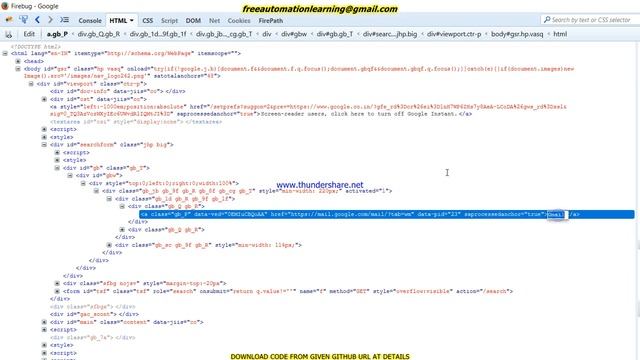Viewport: 640px width, 360px height.
Task: Select the div id doc-info line
Action: point(118,91)
